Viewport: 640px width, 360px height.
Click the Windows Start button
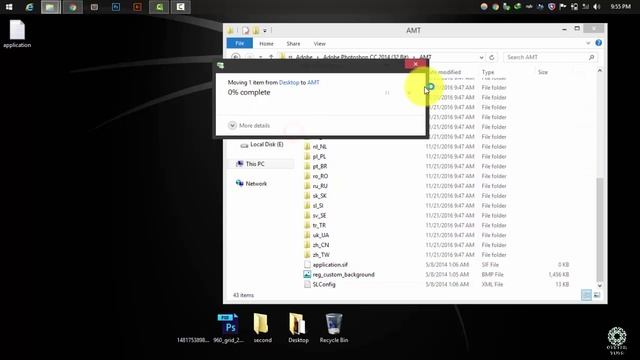click(9, 7)
